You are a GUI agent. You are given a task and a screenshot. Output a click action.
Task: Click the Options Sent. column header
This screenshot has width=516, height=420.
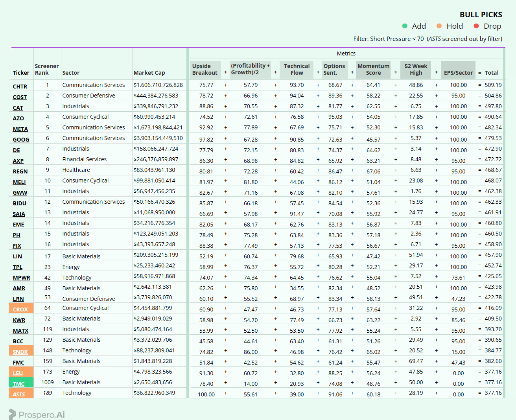click(334, 69)
